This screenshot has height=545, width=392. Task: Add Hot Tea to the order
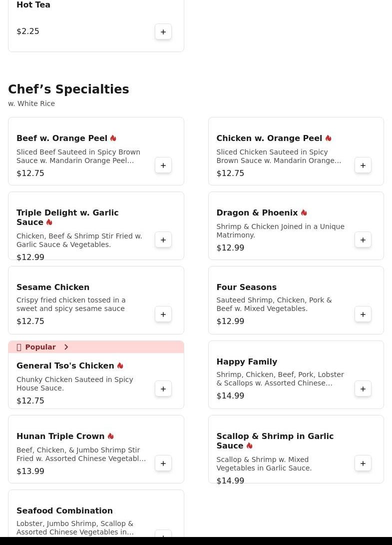tap(163, 31)
